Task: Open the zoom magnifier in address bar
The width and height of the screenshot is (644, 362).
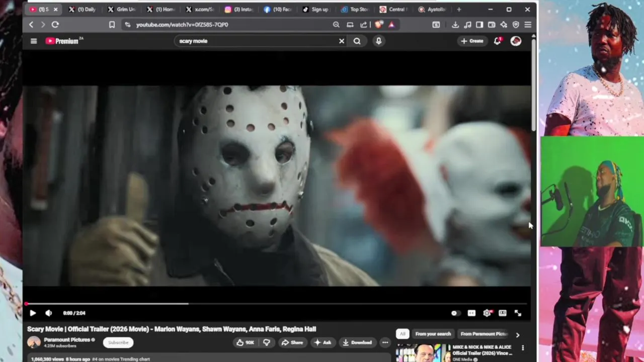Action: coord(336,25)
